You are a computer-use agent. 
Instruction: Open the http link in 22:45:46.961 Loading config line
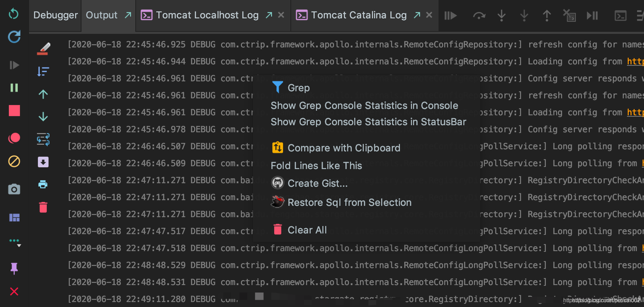point(635,112)
